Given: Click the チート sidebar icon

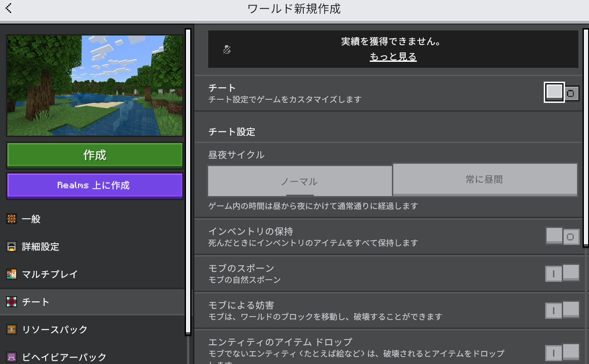Looking at the screenshot, I should 12,302.
